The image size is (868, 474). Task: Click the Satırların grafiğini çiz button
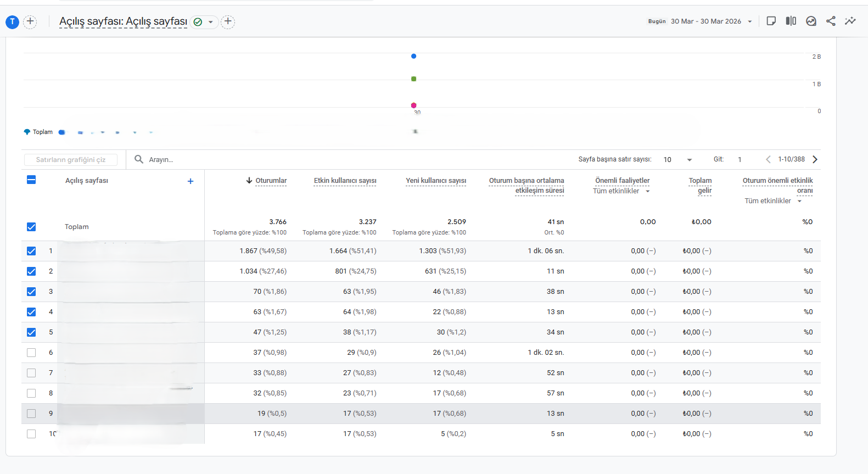71,160
